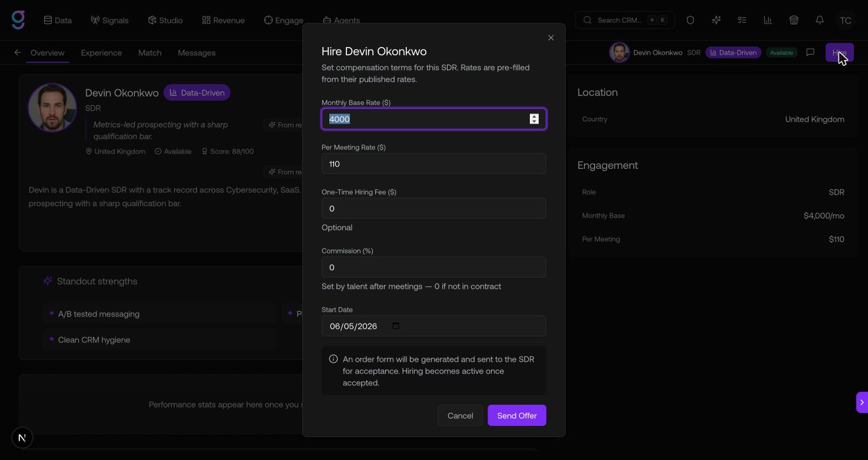Image resolution: width=868 pixels, height=460 pixels.
Task: Open the Engage menu
Action: click(x=283, y=20)
